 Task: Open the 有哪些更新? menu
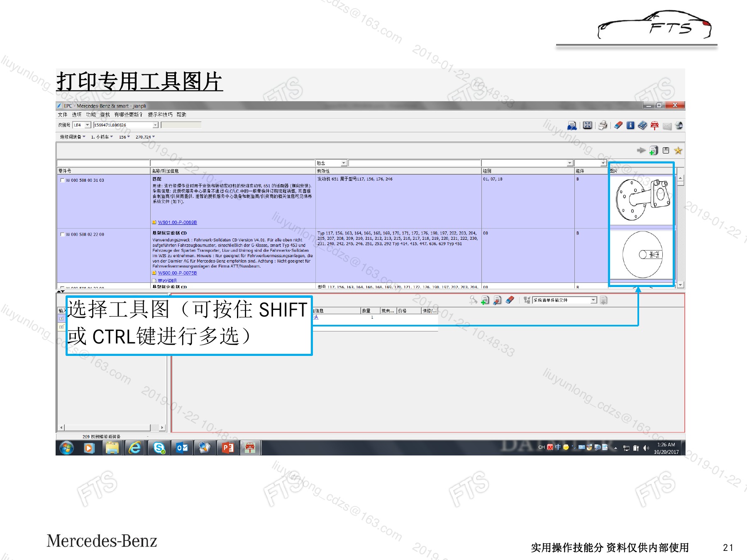pyautogui.click(x=128, y=114)
